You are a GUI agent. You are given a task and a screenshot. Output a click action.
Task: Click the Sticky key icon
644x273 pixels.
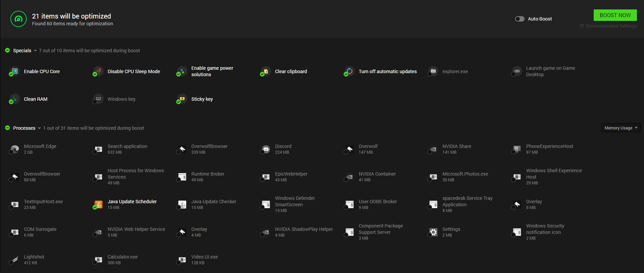click(x=182, y=99)
